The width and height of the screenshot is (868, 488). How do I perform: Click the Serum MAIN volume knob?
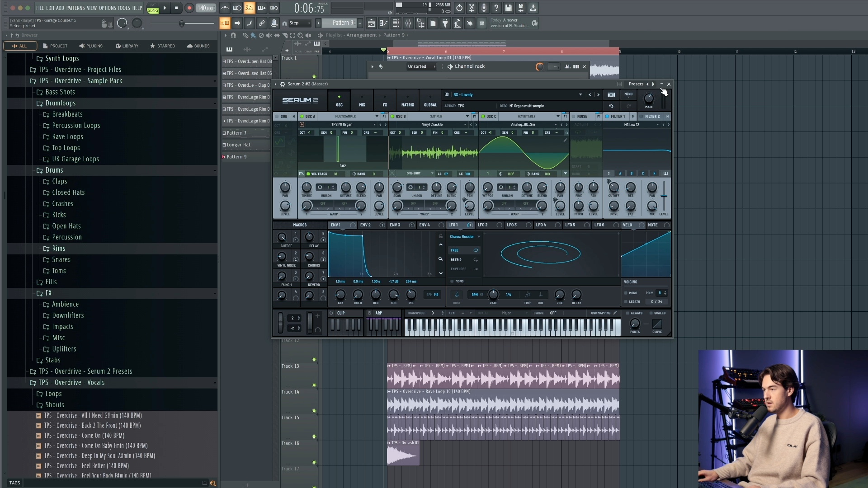[649, 98]
